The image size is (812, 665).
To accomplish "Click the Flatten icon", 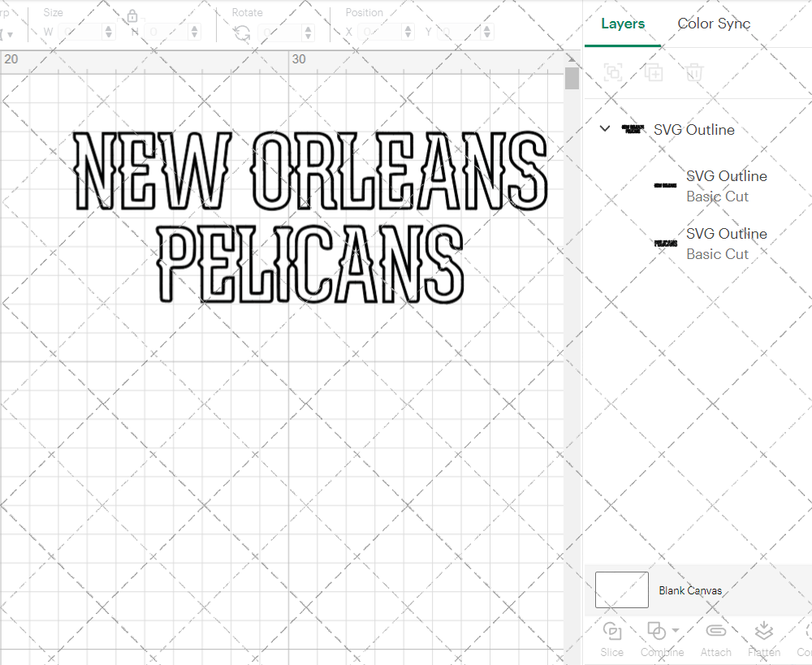I will coord(764,631).
